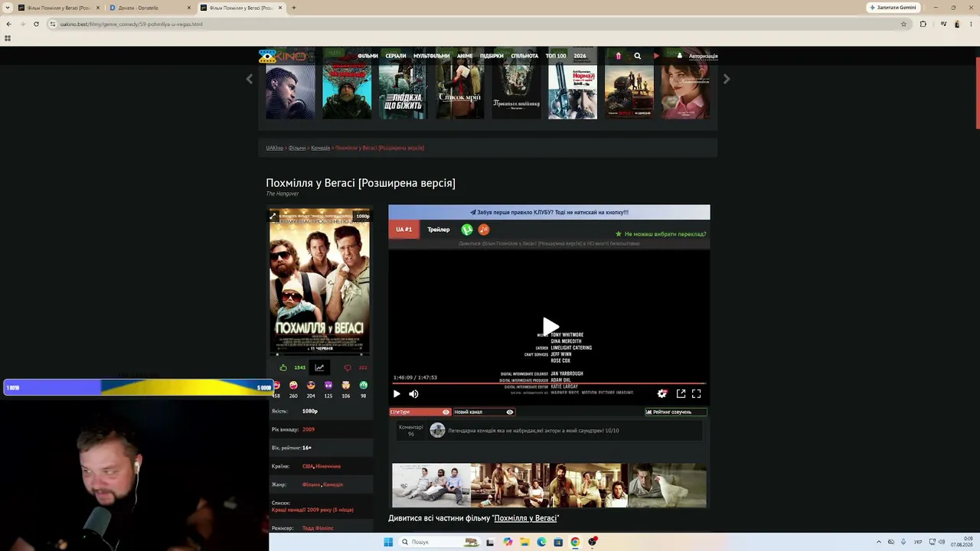Select the UA #1 player tab
Image resolution: width=980 pixels, height=551 pixels.
point(404,230)
